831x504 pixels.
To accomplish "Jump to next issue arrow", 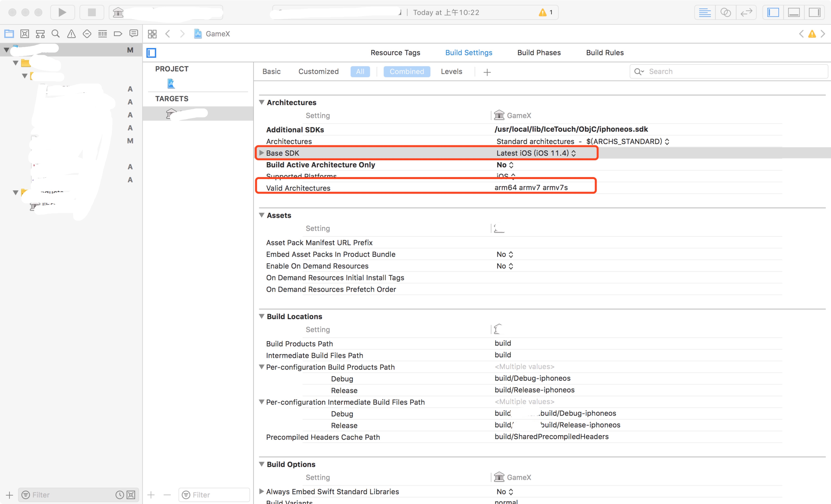I will click(x=823, y=34).
